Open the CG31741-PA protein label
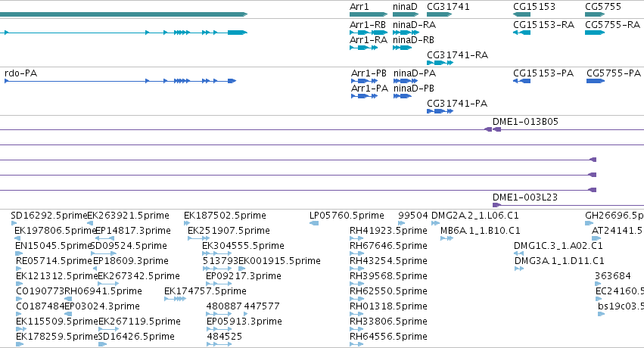The image size is (644, 348). pos(457,104)
